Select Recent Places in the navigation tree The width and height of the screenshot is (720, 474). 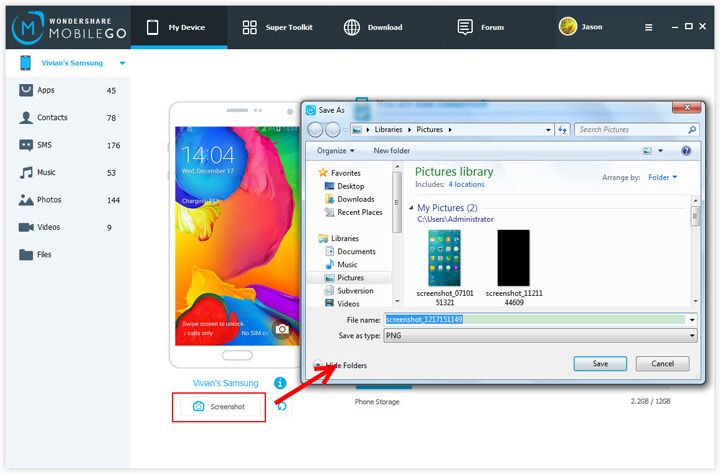[x=353, y=212]
